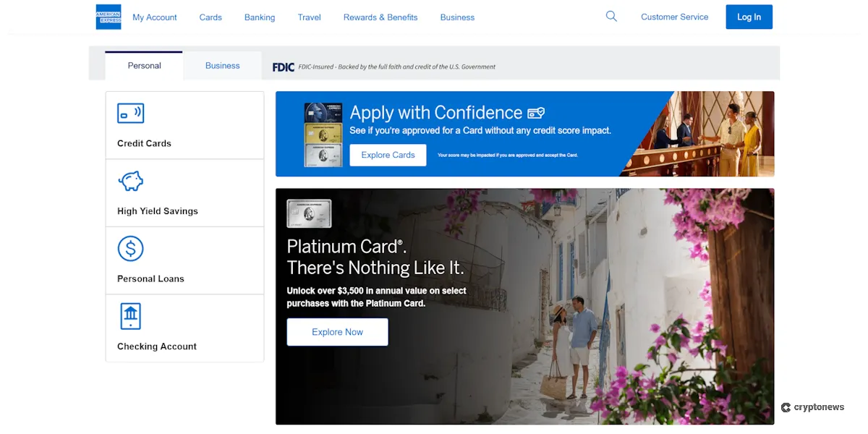Select the piggy bank High Yield Savings icon

click(130, 181)
